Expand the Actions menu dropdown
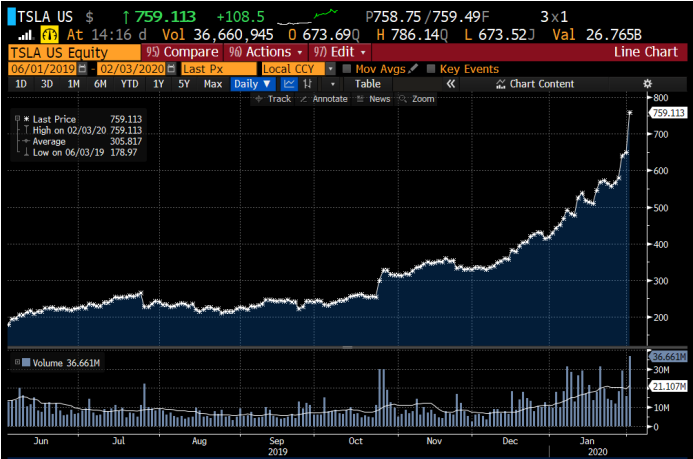This screenshot has width=693, height=459. (266, 52)
